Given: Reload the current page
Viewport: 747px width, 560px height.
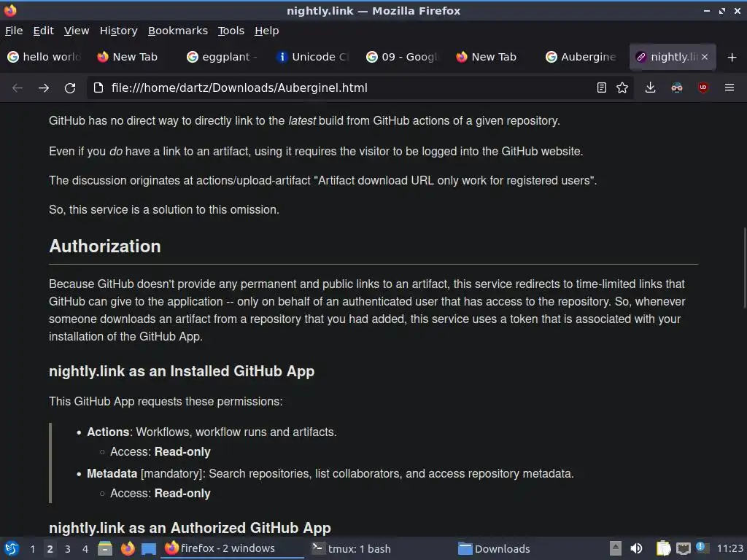Looking at the screenshot, I should (x=70, y=88).
